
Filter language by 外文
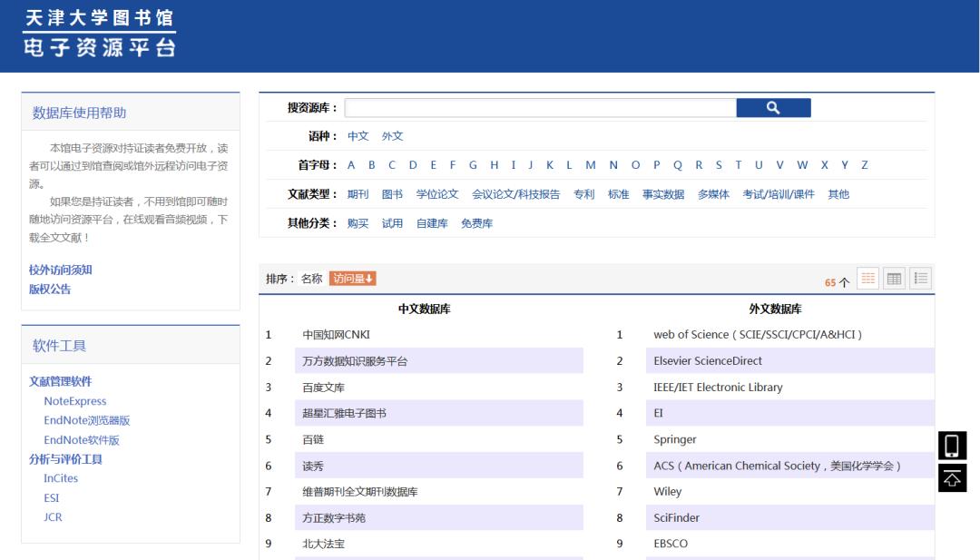(x=392, y=136)
